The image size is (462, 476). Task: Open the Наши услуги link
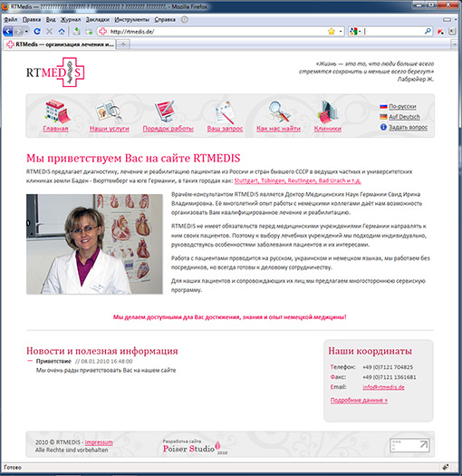tap(110, 129)
